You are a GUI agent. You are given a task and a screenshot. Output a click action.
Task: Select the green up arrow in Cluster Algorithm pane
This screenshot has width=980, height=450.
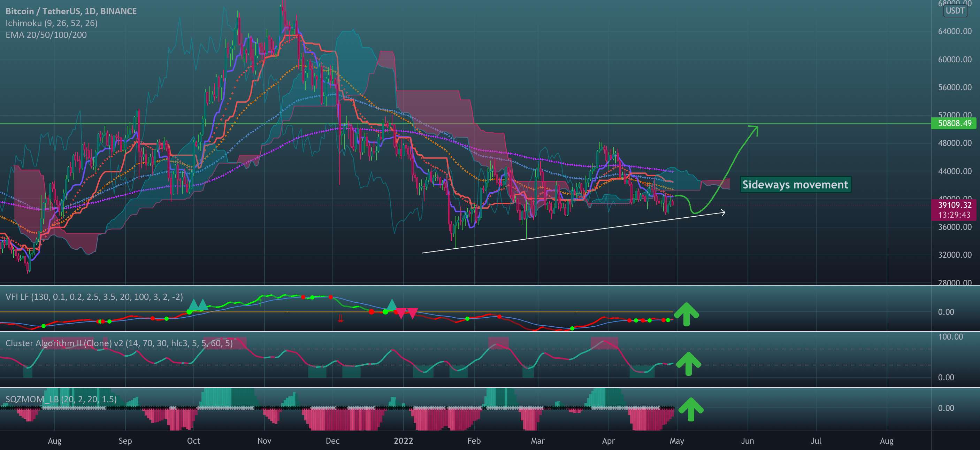pyautogui.click(x=688, y=364)
